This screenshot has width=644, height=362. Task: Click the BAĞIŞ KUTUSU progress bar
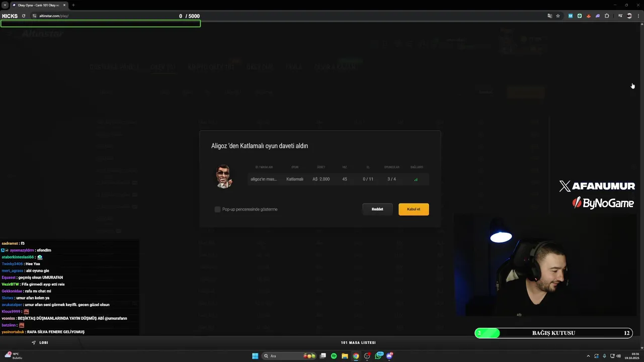click(x=553, y=333)
